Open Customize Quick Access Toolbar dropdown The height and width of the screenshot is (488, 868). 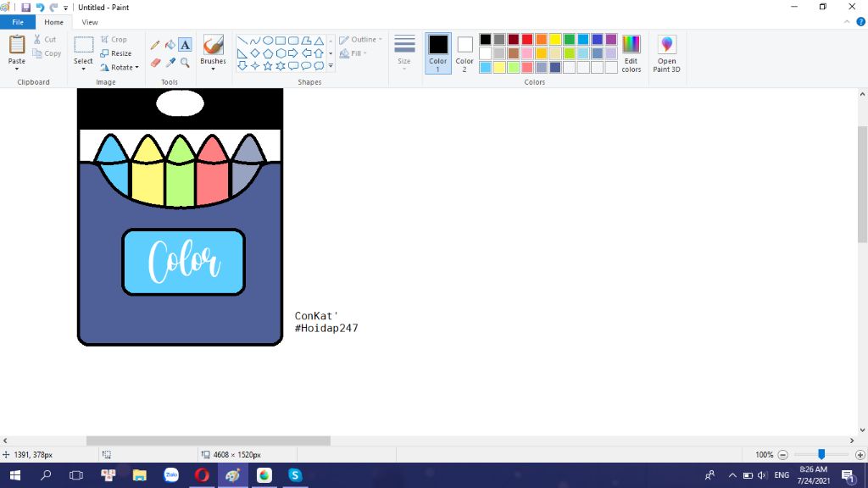(65, 8)
